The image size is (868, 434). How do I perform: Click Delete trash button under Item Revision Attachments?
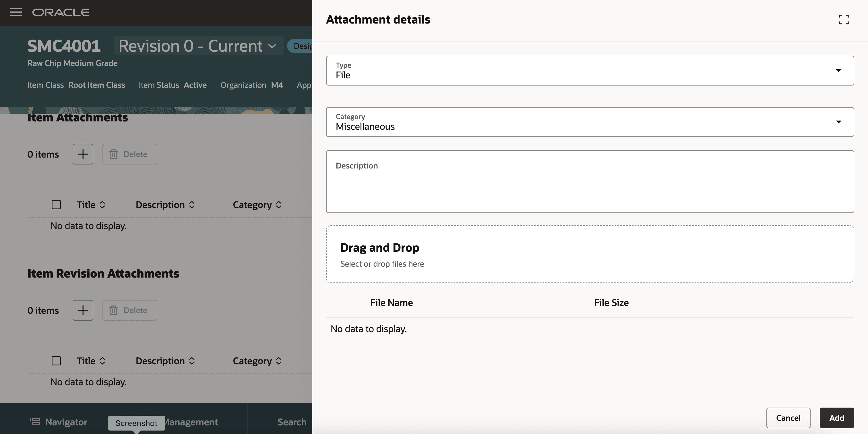(x=130, y=310)
